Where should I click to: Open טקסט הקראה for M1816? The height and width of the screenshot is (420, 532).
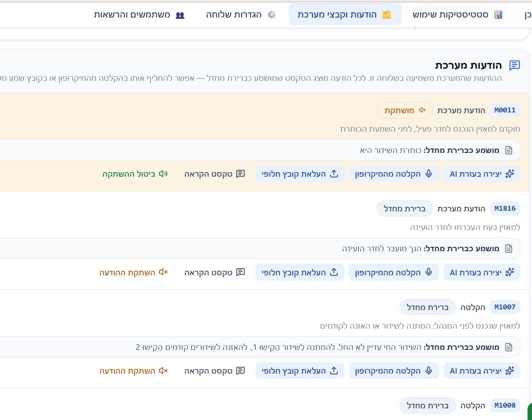[x=215, y=273]
